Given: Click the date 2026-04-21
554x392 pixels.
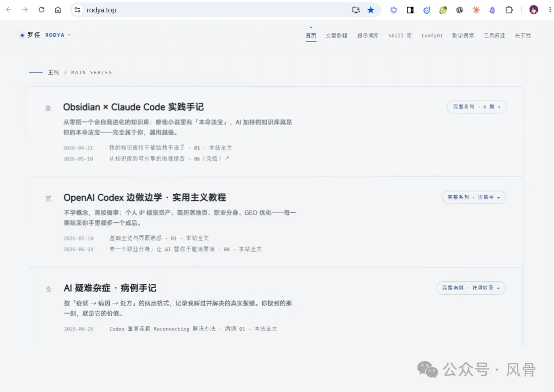Looking at the screenshot, I should point(78,148).
